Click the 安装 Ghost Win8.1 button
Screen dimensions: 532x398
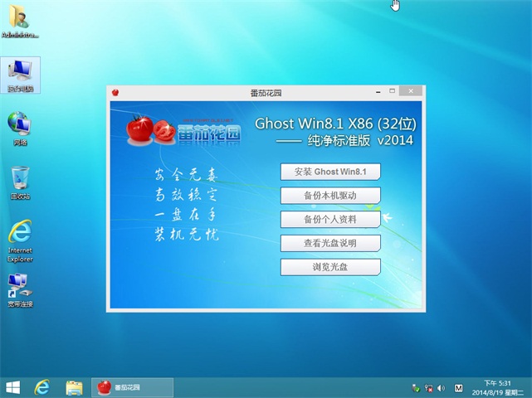point(330,172)
